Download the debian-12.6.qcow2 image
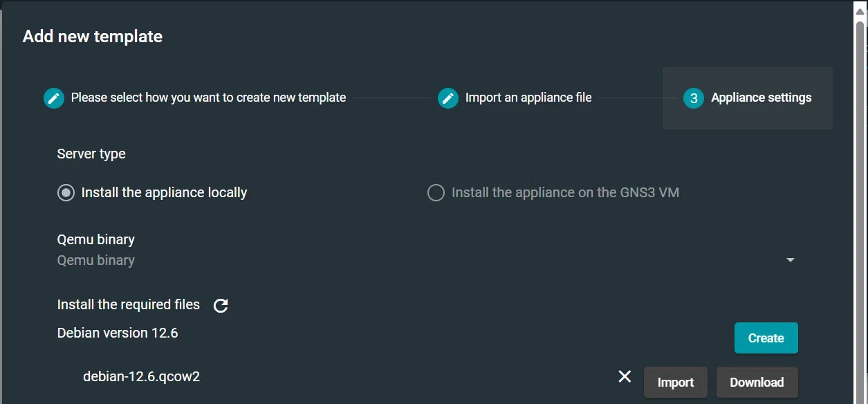Image resolution: width=868 pixels, height=404 pixels. click(x=757, y=383)
